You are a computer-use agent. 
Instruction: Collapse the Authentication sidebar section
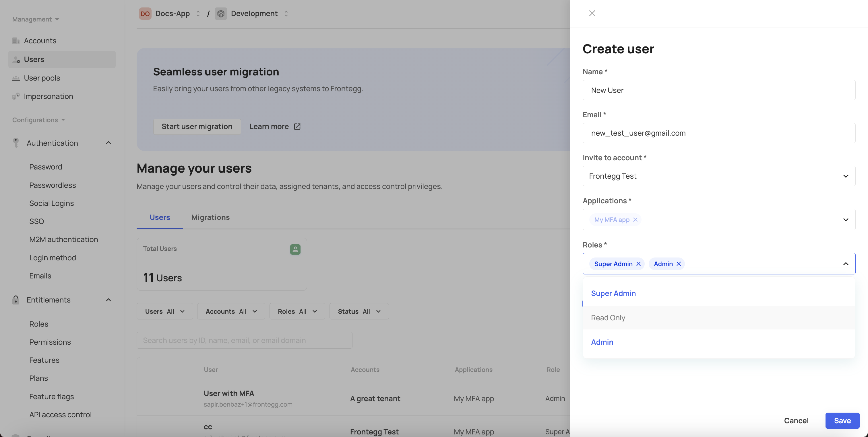108,143
